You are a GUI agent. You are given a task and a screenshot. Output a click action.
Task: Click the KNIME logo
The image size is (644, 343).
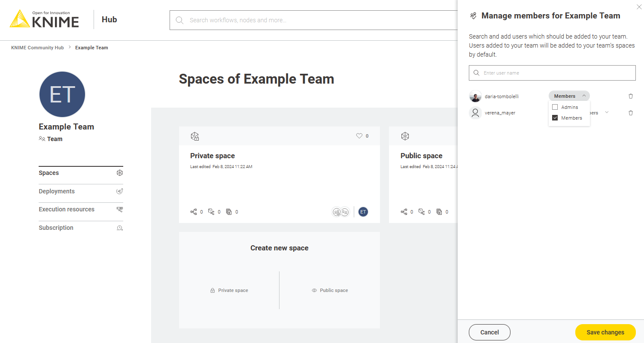(x=44, y=19)
